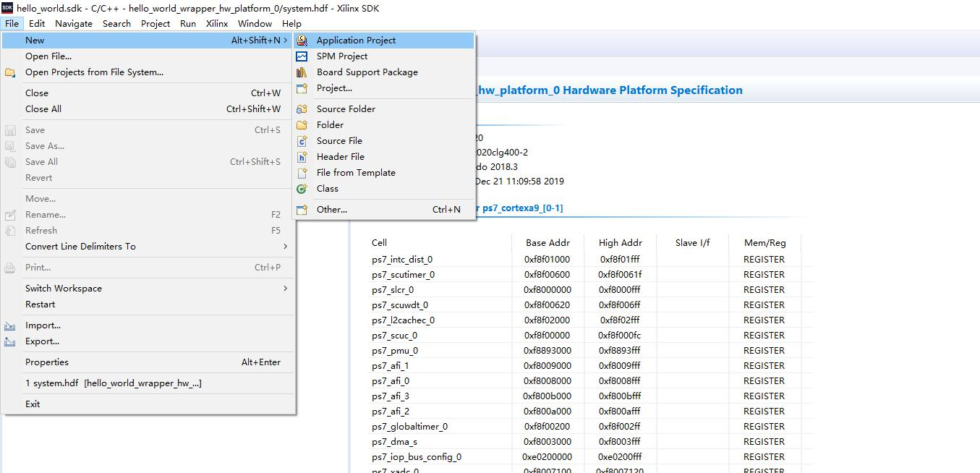This screenshot has width=980, height=473.
Task: Click the Project... wizard icon
Action: pos(302,88)
